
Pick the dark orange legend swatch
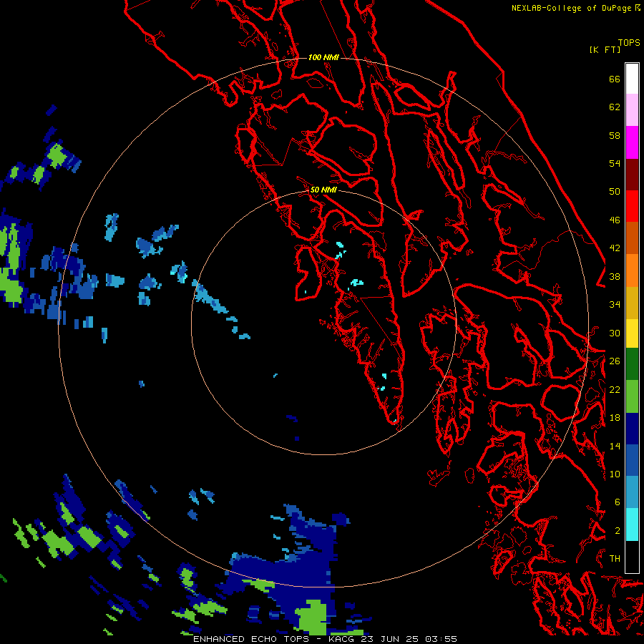(x=632, y=238)
